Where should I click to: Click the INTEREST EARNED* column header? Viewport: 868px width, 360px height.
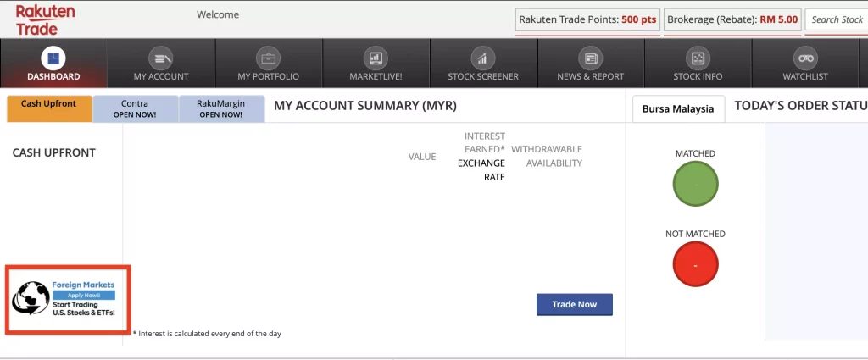484,142
